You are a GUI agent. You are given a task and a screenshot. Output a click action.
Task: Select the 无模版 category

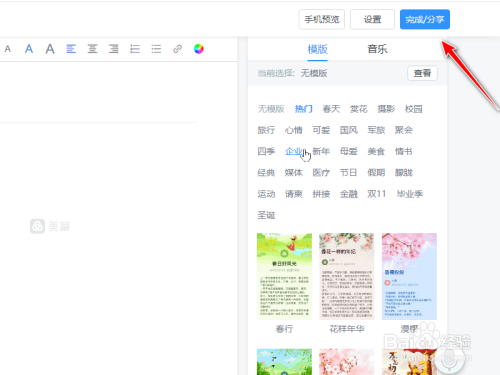271,109
